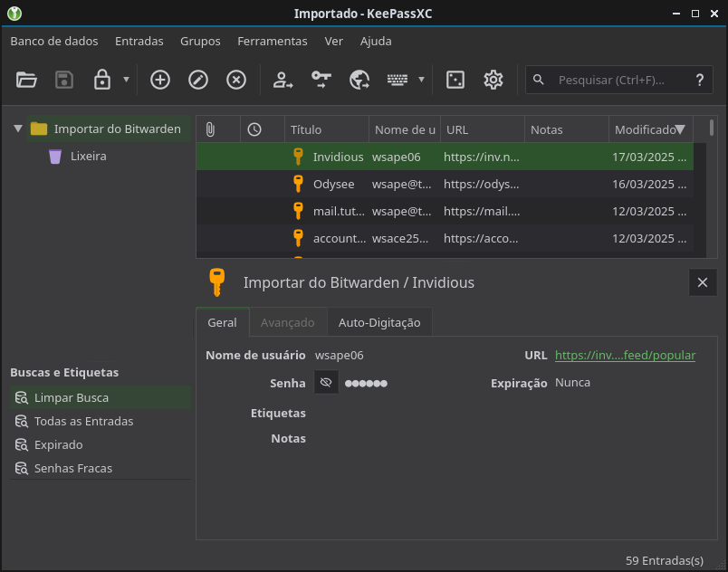
Task: Delete selected entry with X circle icon
Action: tap(236, 80)
